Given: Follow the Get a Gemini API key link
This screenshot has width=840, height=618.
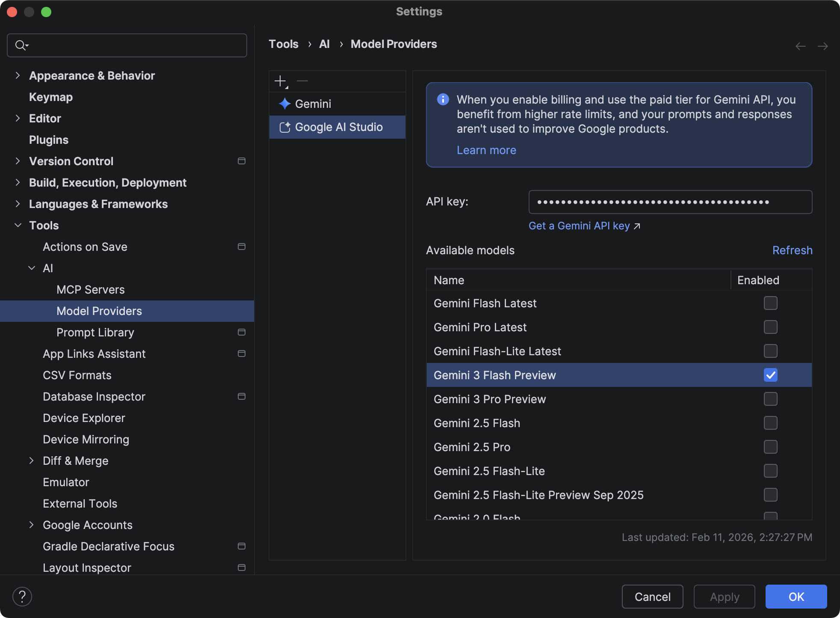Looking at the screenshot, I should click(x=580, y=226).
